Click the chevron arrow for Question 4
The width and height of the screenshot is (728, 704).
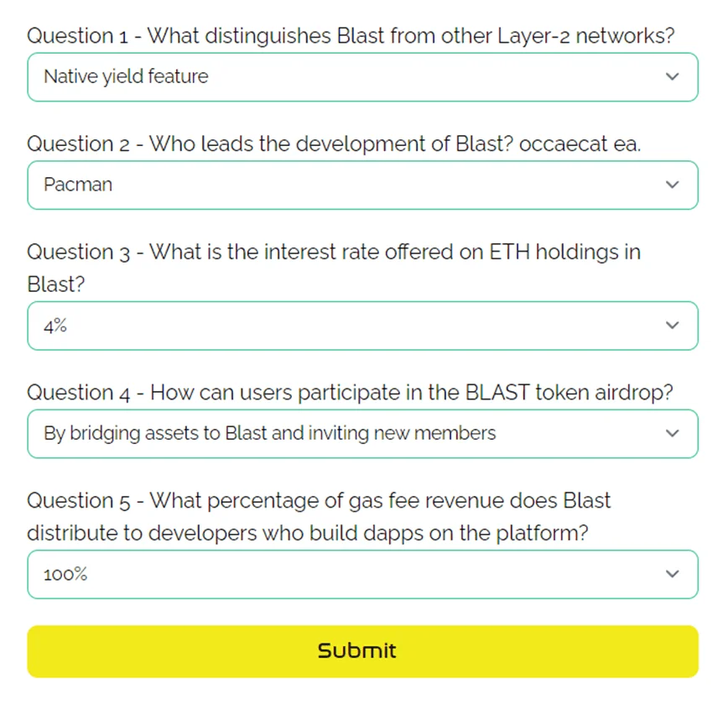(673, 433)
